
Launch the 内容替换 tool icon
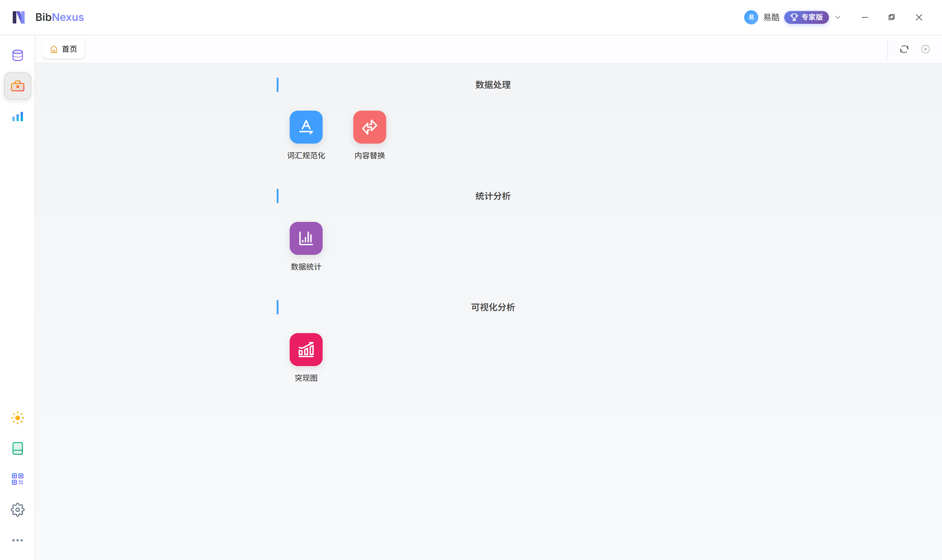pos(369,127)
